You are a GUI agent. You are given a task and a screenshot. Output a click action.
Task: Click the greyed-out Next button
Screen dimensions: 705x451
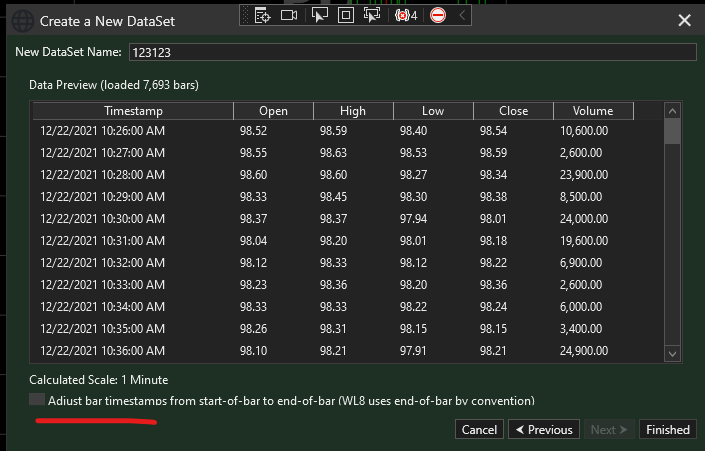pyautogui.click(x=609, y=429)
